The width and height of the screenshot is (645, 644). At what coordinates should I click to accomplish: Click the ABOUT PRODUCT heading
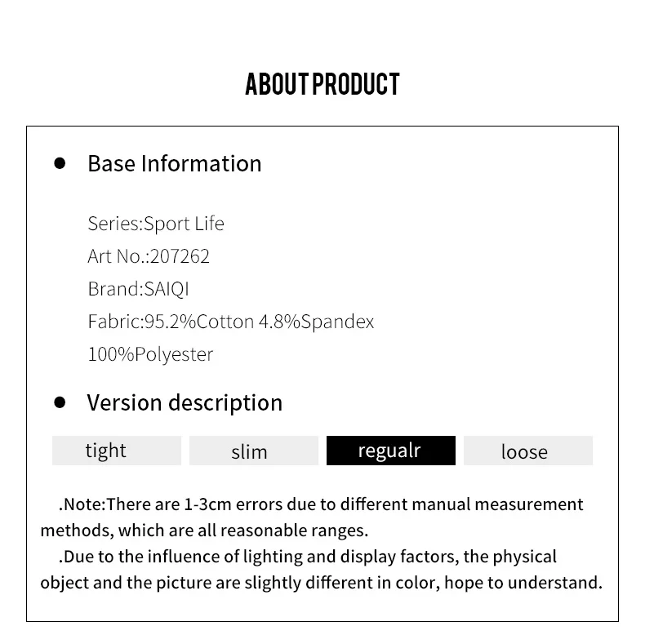pyautogui.click(x=322, y=84)
